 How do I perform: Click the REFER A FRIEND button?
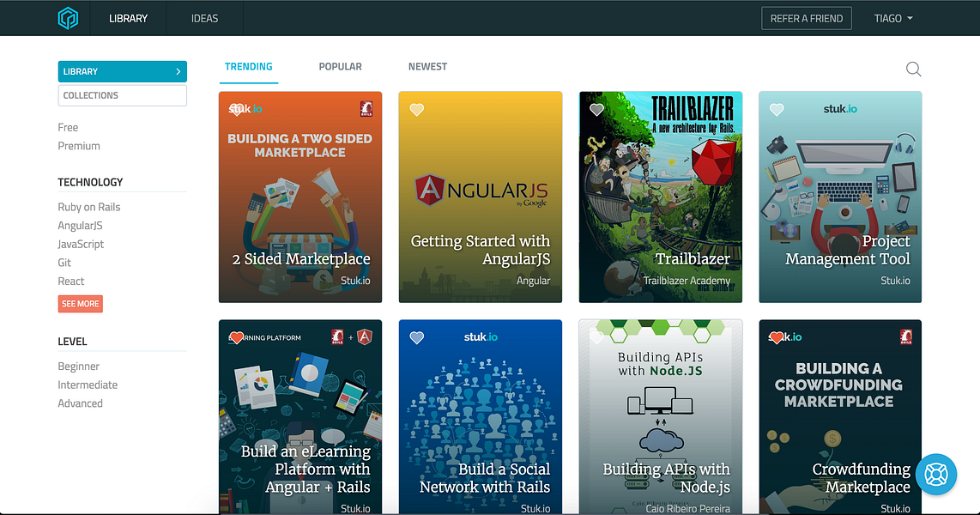coord(807,18)
